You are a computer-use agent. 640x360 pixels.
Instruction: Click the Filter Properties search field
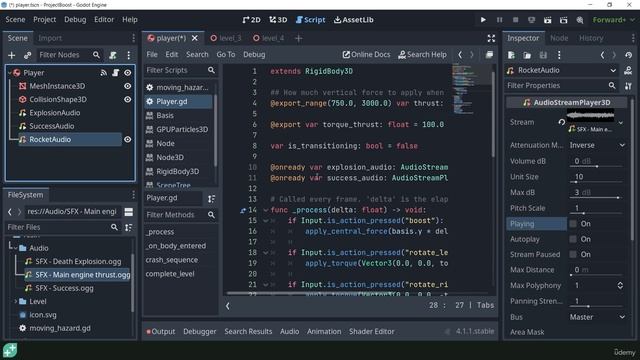click(561, 86)
